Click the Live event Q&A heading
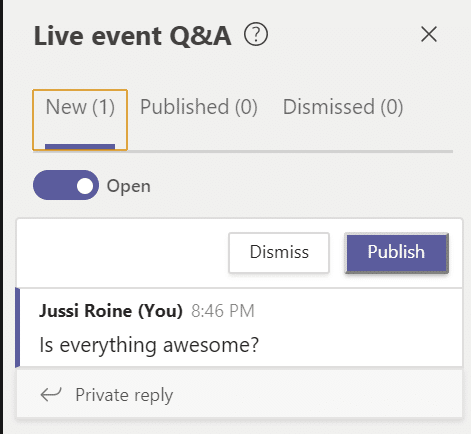471x434 pixels. click(x=132, y=36)
